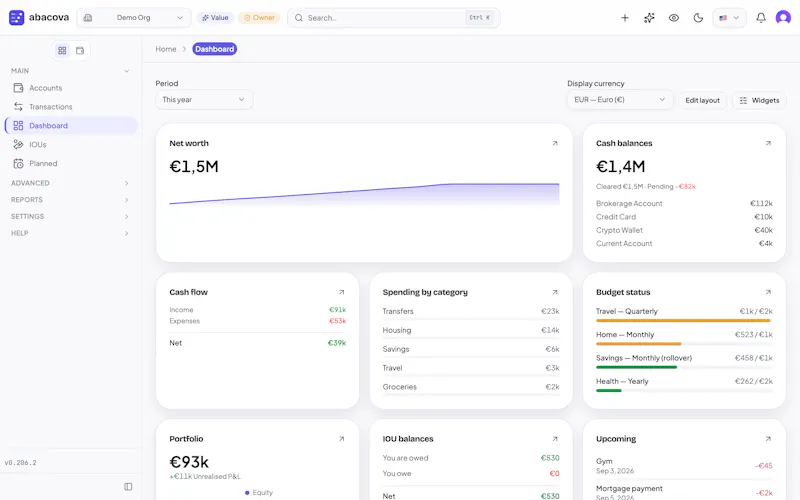Click the Equity legend dot
This screenshot has width=800, height=500.
[247, 493]
